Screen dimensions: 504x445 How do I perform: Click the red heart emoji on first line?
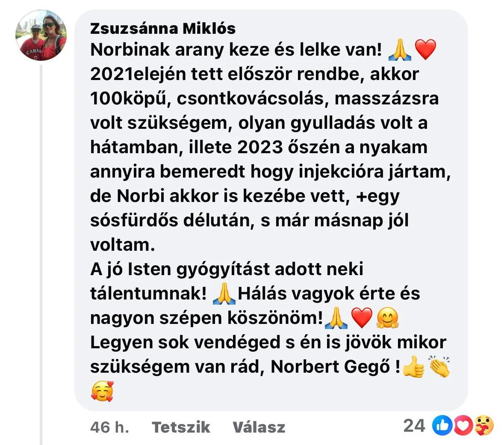click(x=426, y=50)
